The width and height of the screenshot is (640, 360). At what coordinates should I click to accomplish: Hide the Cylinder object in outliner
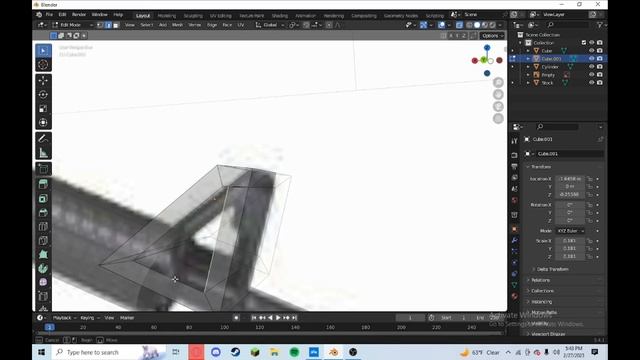click(591, 67)
